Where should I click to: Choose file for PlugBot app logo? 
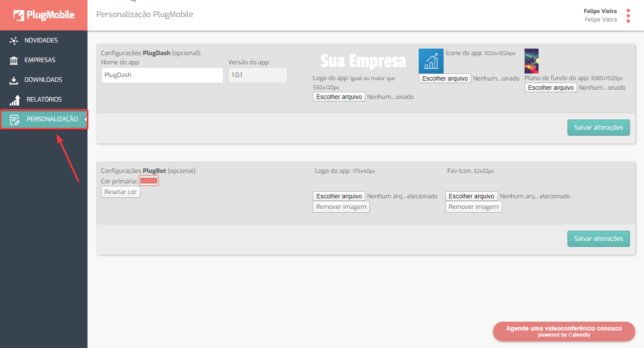tap(339, 196)
